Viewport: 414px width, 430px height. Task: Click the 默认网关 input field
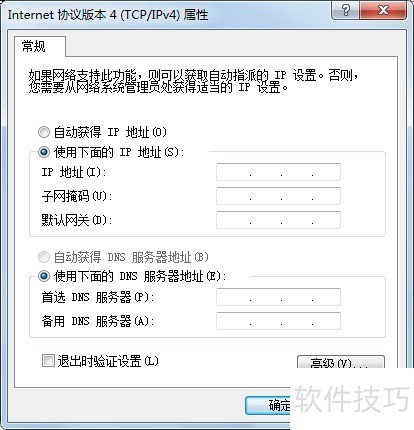click(x=278, y=220)
